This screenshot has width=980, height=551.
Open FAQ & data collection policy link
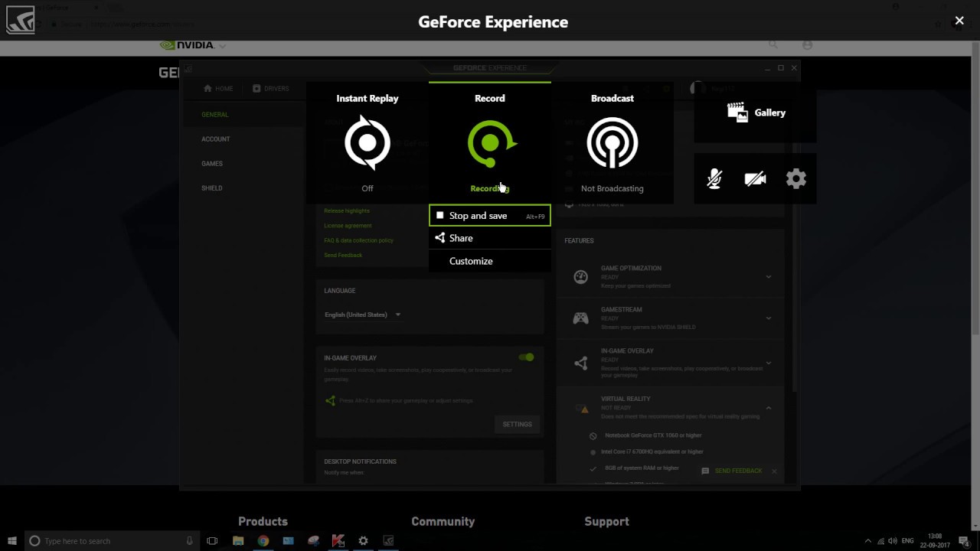(358, 240)
